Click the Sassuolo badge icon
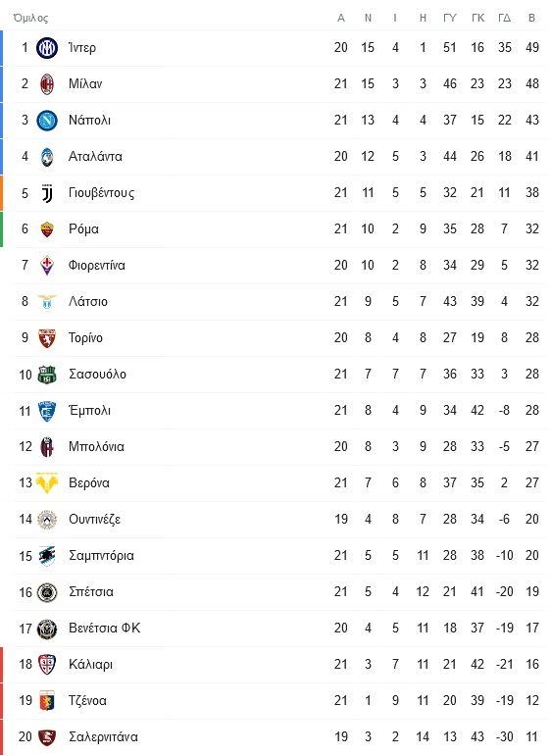Viewport: 552px width, 756px height. point(47,375)
